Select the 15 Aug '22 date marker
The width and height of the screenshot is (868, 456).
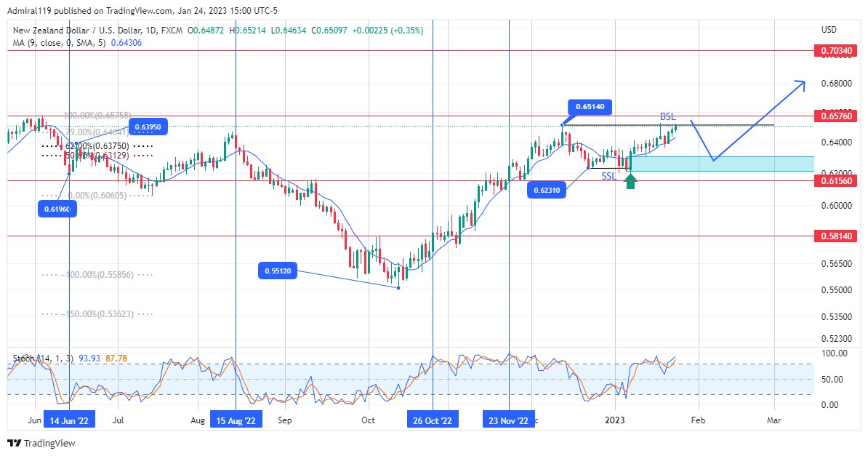point(236,420)
